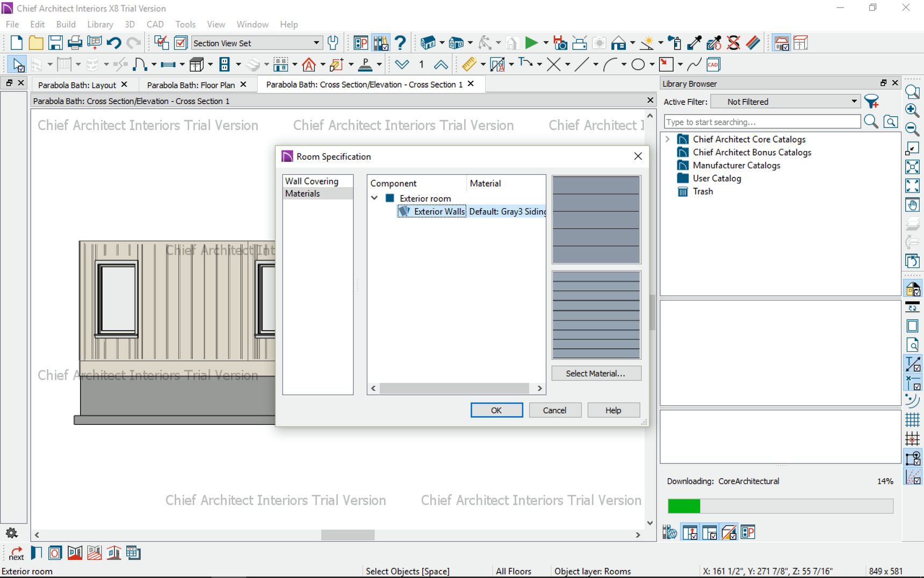Open the CAD menu
The height and width of the screenshot is (578, 924).
click(x=155, y=24)
